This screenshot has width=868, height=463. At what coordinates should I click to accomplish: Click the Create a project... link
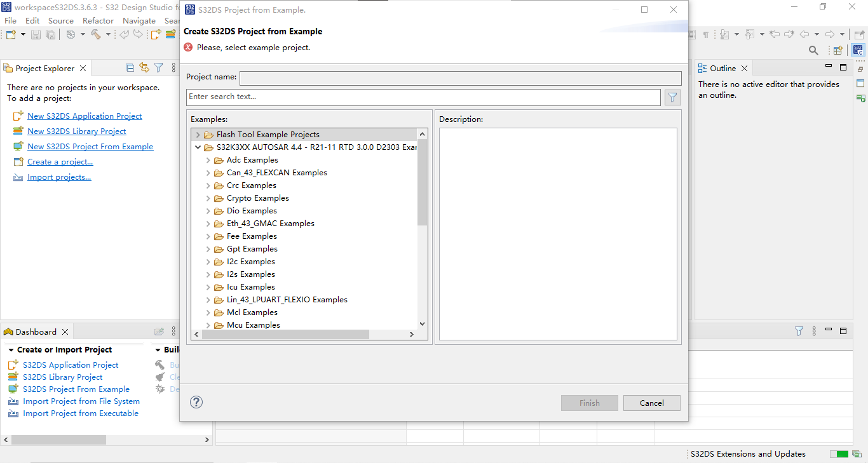tap(60, 162)
